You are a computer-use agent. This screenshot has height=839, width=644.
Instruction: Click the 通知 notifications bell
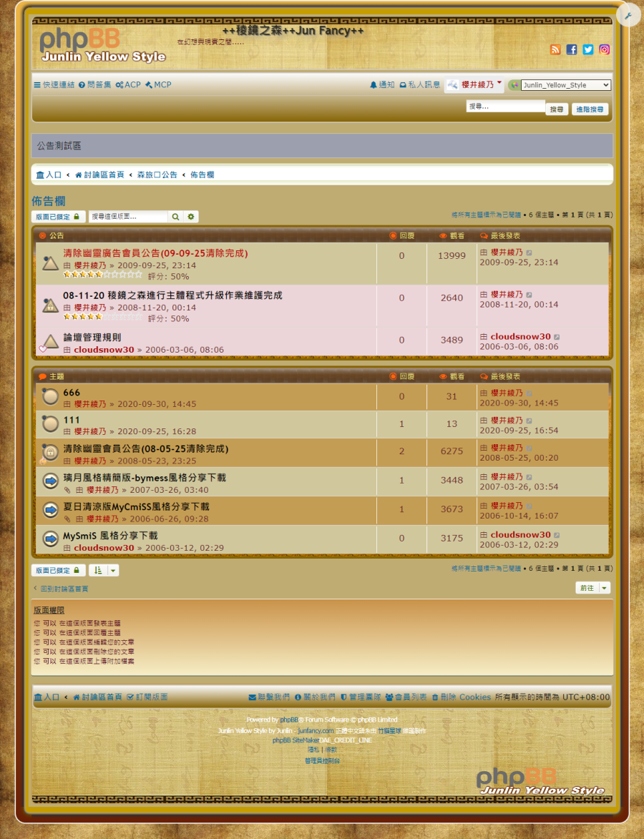(382, 85)
